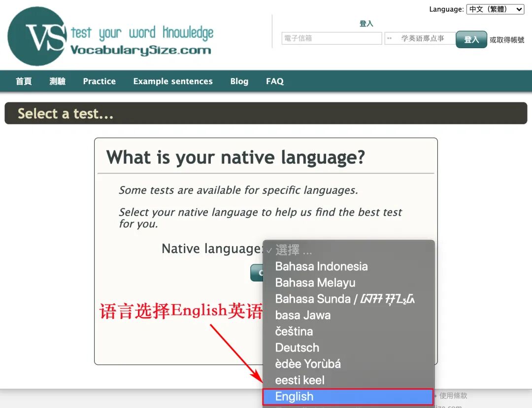The width and height of the screenshot is (532, 408).
Task: Click the VS VocabularySize.com logo
Action: pyautogui.click(x=110, y=36)
